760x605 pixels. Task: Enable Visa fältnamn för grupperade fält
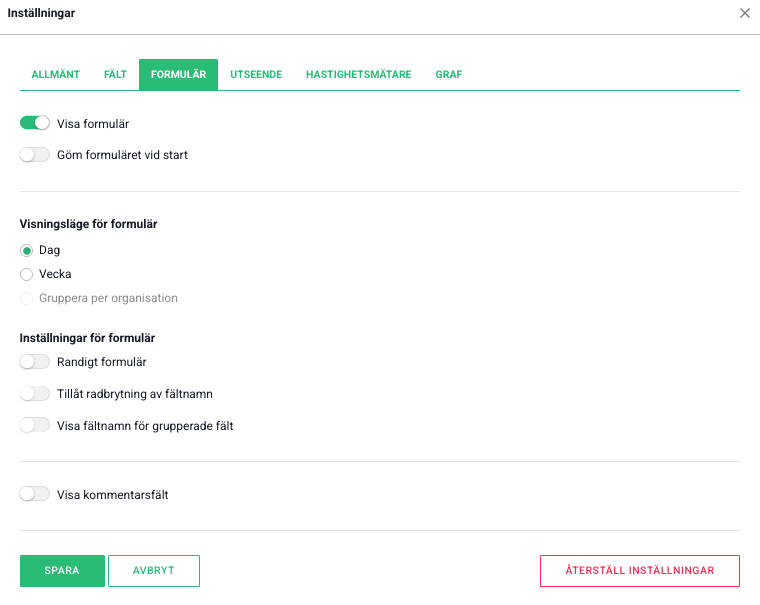[x=35, y=425]
